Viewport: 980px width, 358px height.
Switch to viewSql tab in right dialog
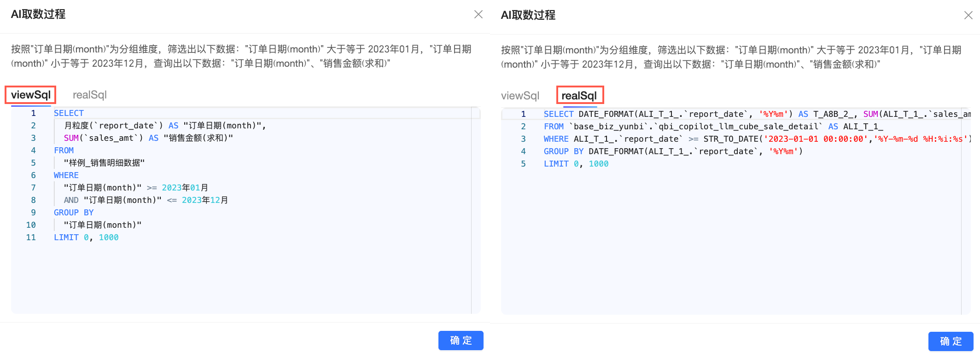click(x=520, y=96)
